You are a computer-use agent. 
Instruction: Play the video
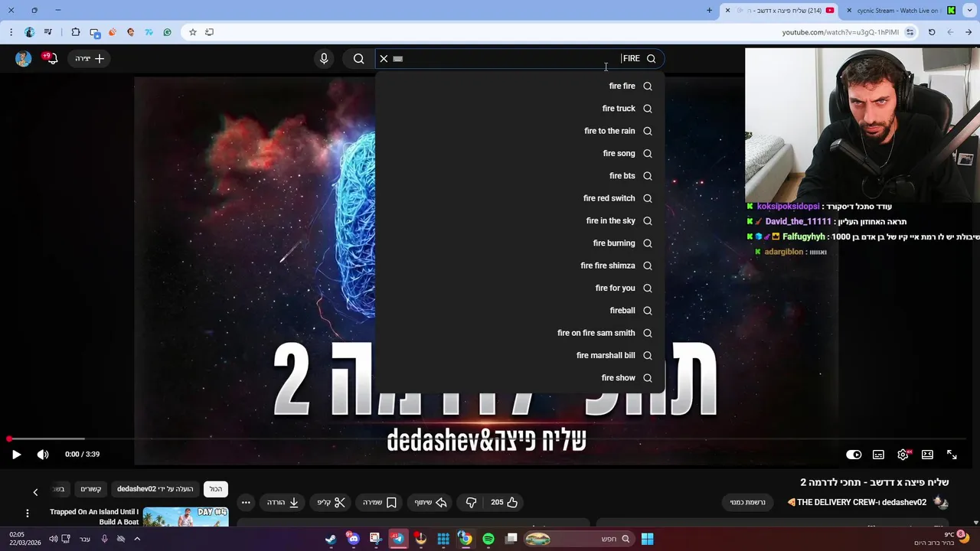pos(16,454)
